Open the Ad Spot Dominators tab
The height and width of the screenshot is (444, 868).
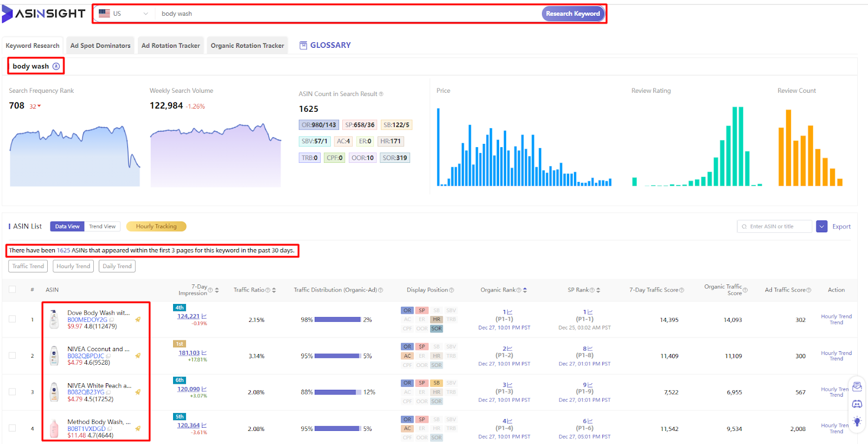click(100, 46)
